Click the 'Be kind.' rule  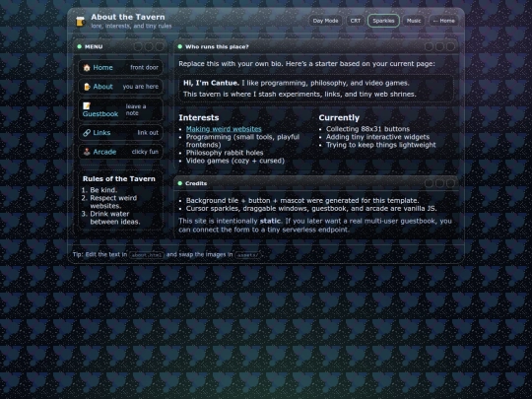(x=103, y=190)
